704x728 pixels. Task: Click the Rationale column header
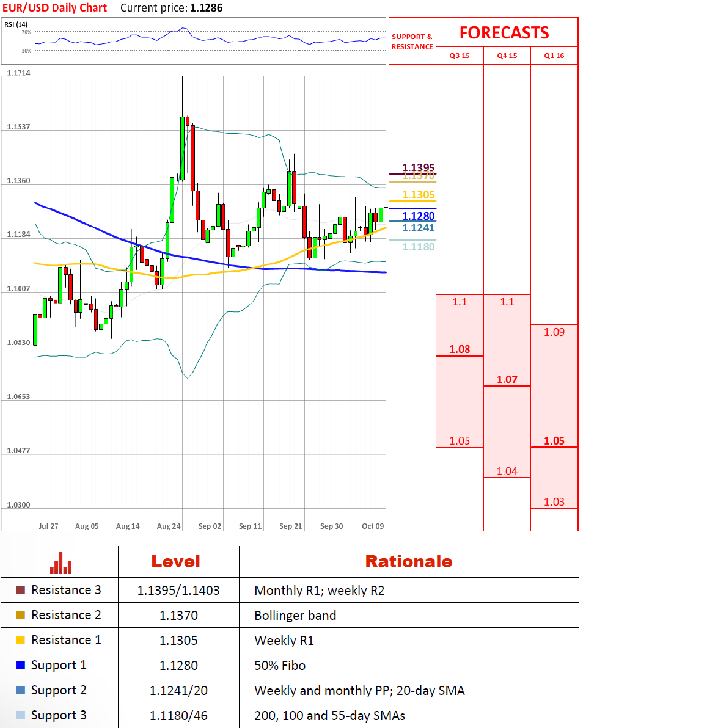coord(408,562)
